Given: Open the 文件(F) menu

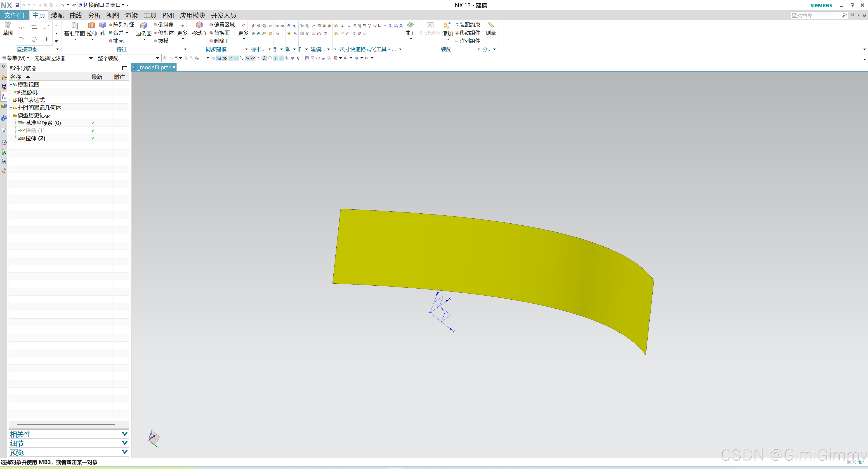Looking at the screenshot, I should point(14,16).
